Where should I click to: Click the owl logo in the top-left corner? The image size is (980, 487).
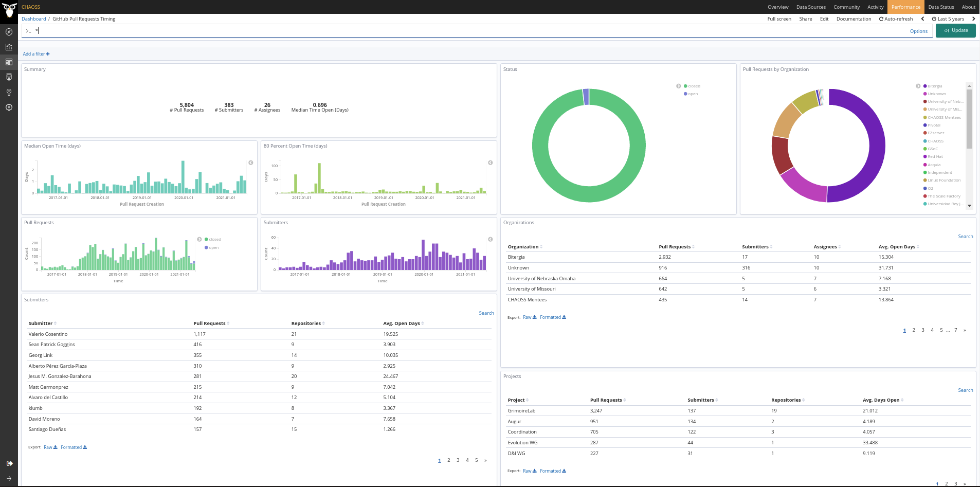pos(9,9)
